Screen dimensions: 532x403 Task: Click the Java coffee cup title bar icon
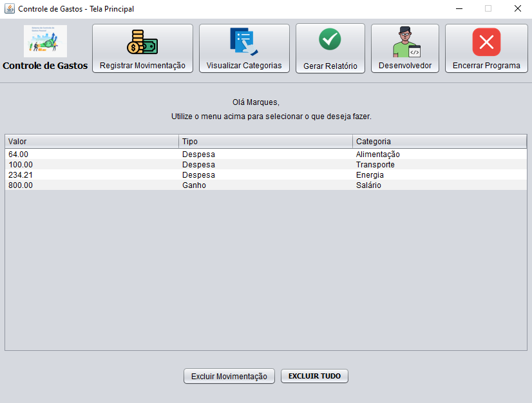[x=9, y=9]
